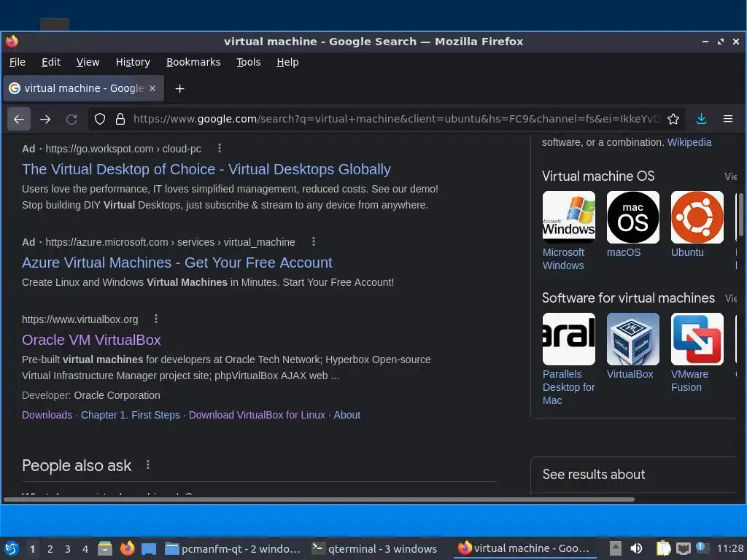Click the vertical page scrollbar thumb
The image size is (747, 560).
pyautogui.click(x=741, y=214)
